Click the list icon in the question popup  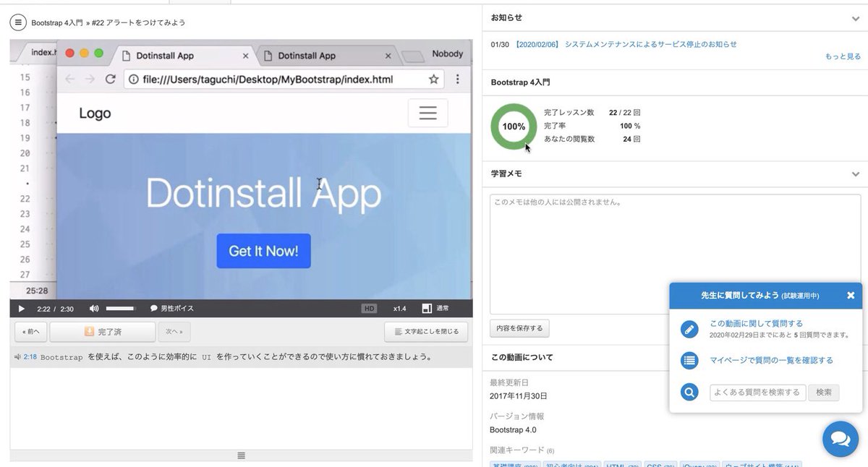tap(689, 360)
